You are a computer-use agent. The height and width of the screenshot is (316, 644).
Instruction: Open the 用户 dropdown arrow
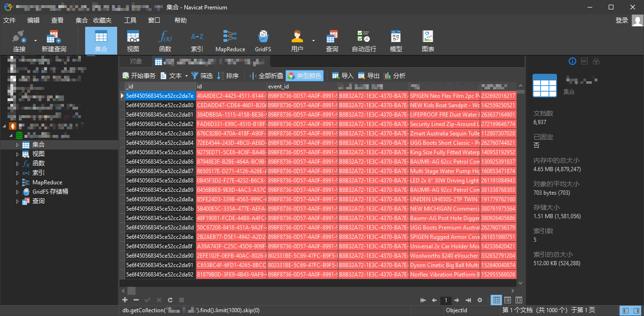point(313,41)
